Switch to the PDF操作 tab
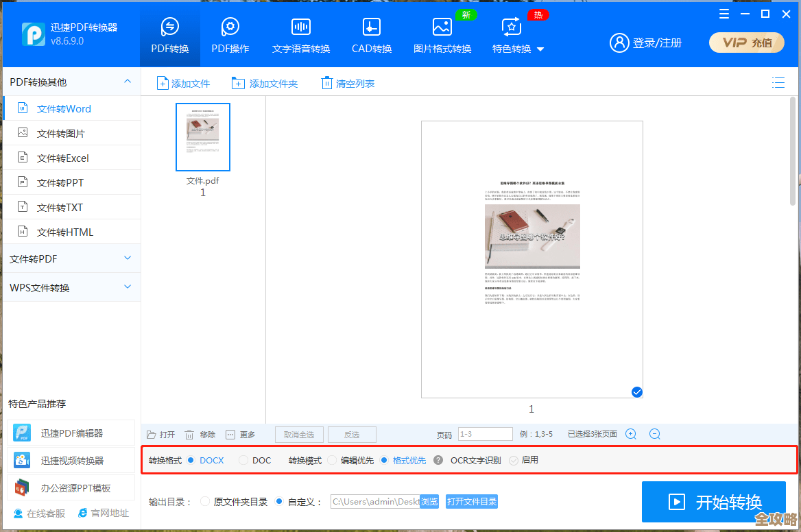 coord(230,33)
